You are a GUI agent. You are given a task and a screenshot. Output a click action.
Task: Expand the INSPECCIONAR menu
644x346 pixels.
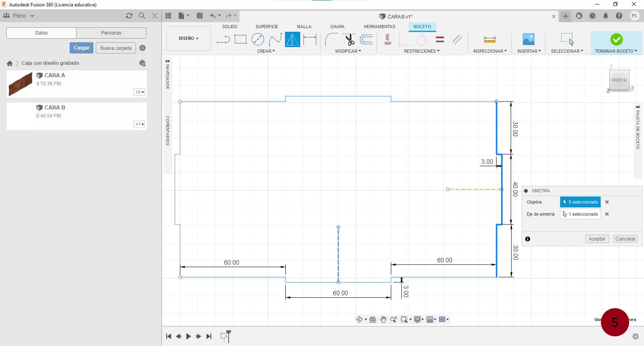pos(490,51)
